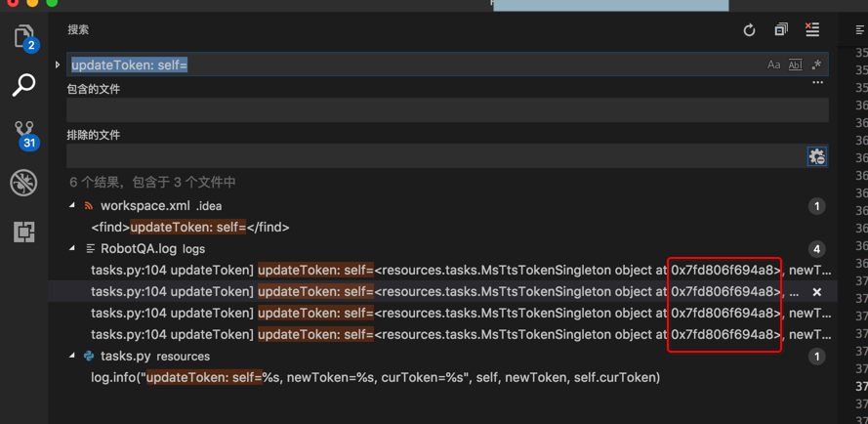Open Source Control view with 31 badge
This screenshot has height=424, width=868.
23,133
